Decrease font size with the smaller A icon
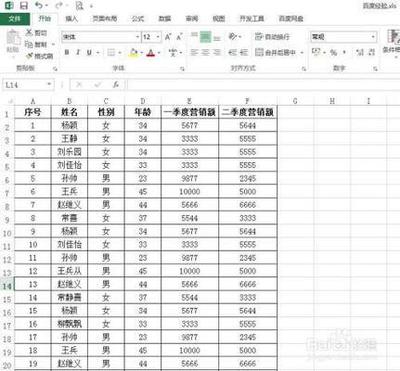The image size is (400, 371). pos(179,37)
